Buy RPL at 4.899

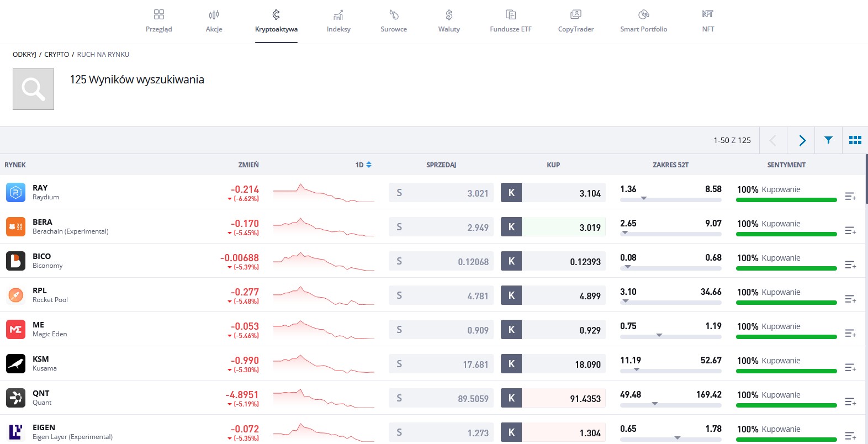point(553,295)
